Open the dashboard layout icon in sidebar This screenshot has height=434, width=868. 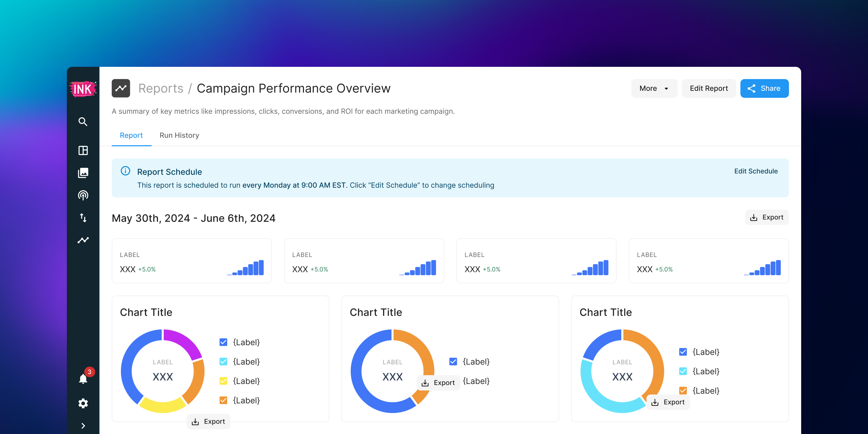(83, 150)
